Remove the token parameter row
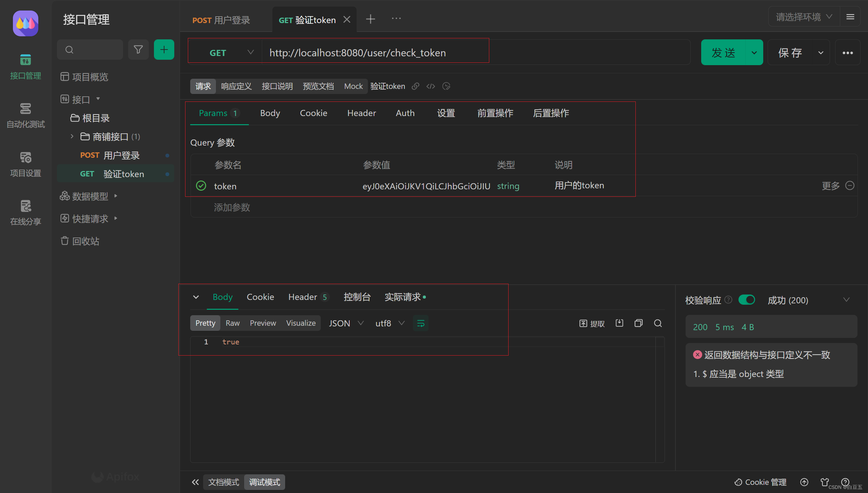This screenshot has width=868, height=493. 850,186
